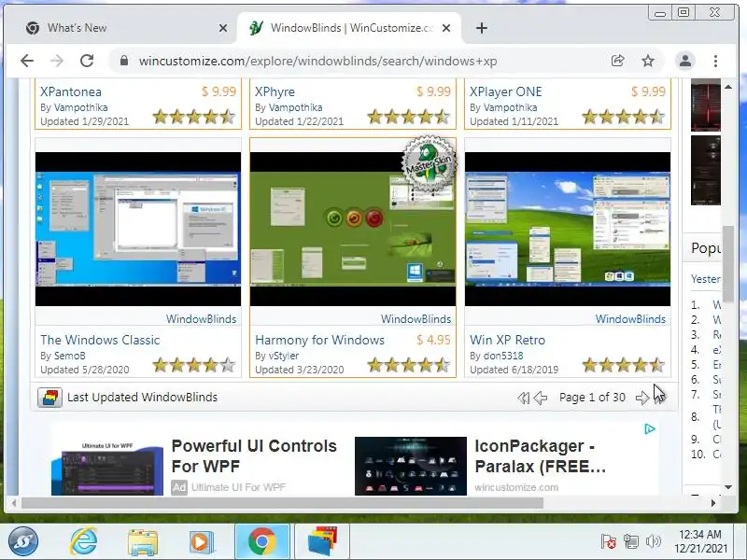Click the XPantonea star rating

point(194,117)
